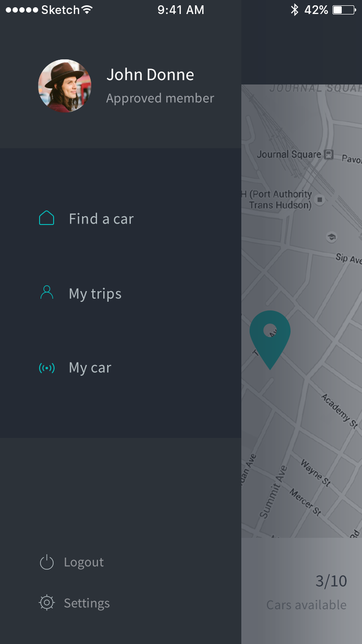This screenshot has width=362, height=644.
Task: Tap the 3/10 Cars available counter
Action: click(x=306, y=592)
